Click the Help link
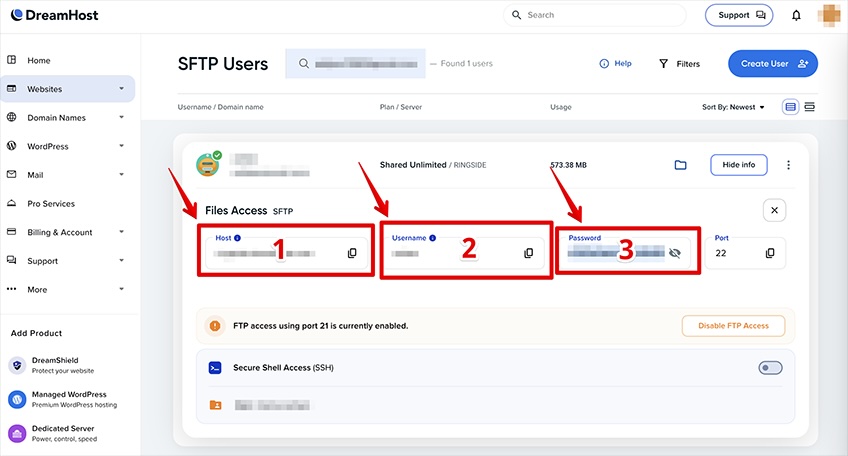 coord(615,63)
